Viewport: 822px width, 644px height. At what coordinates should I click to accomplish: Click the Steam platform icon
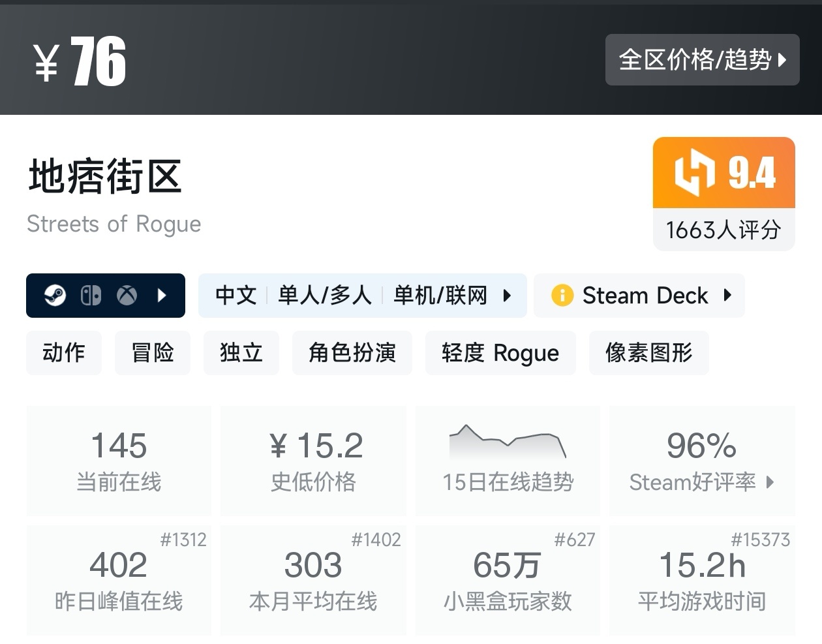coord(55,296)
